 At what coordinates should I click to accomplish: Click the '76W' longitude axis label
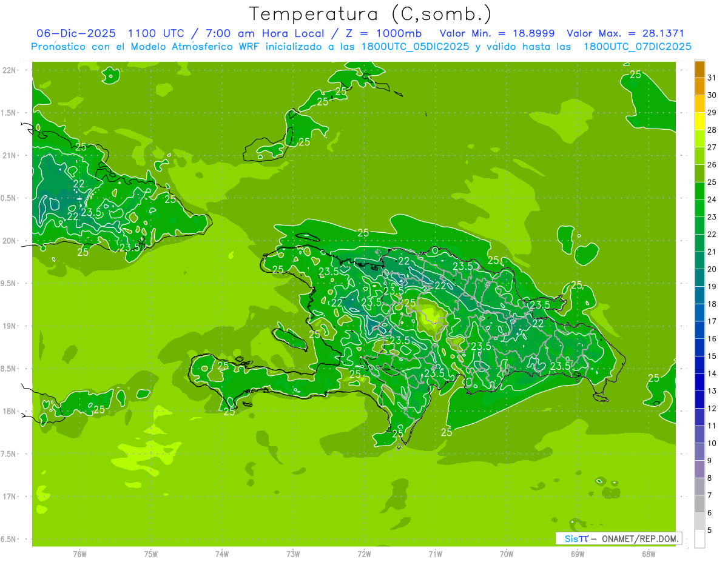coord(79,554)
